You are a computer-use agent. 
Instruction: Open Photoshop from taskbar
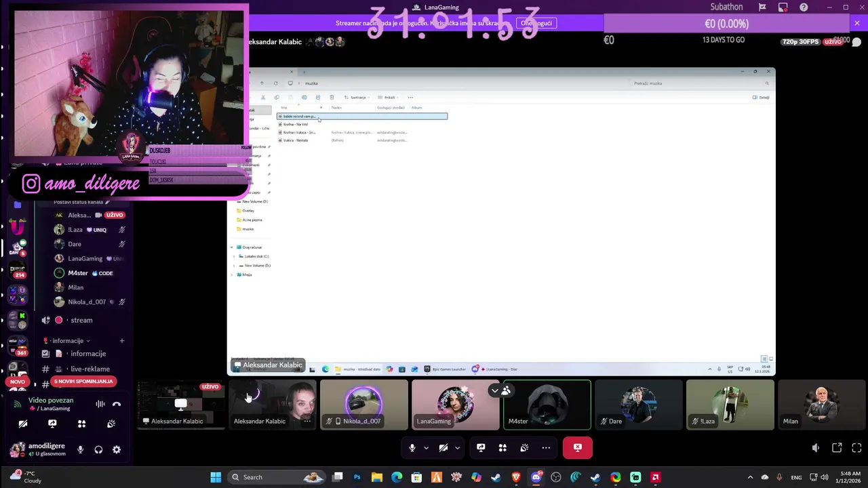click(x=357, y=477)
